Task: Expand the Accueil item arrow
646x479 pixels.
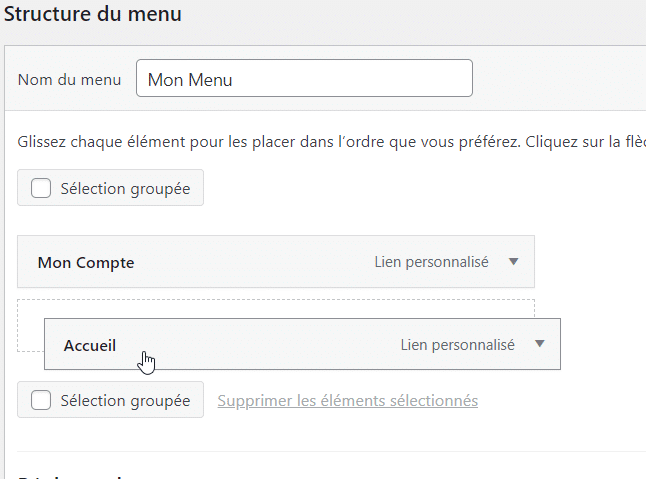Action: [x=540, y=344]
